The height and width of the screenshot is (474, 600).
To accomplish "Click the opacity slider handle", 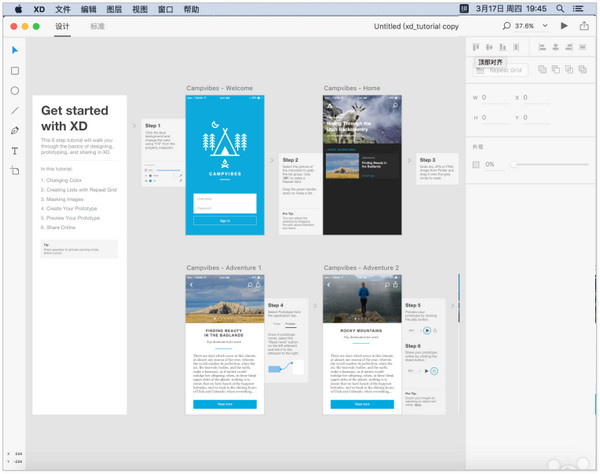I will click(514, 165).
